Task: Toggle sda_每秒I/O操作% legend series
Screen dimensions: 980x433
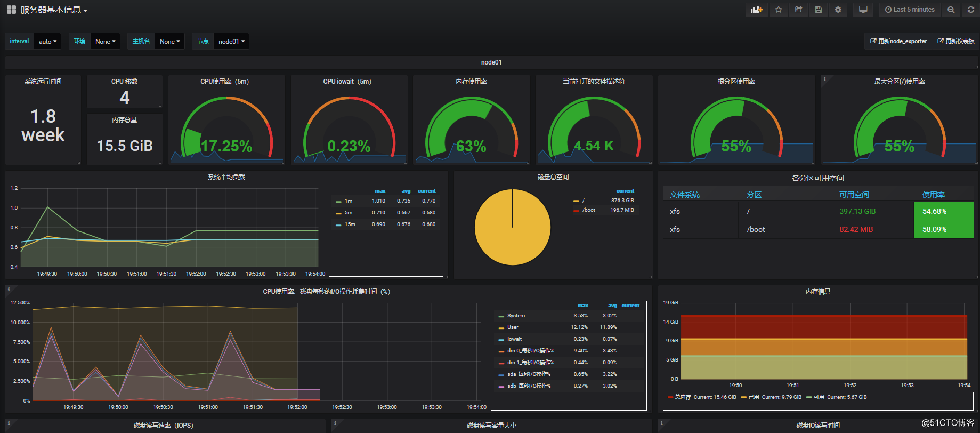Action: point(529,374)
